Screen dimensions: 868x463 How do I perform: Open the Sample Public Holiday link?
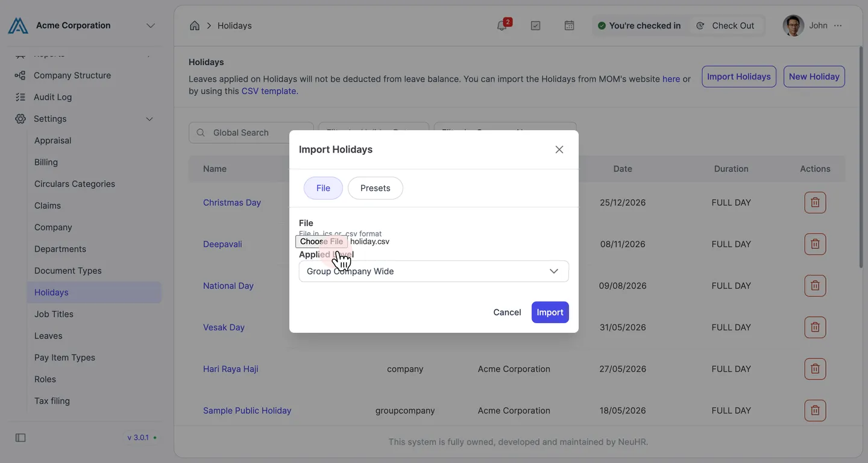(247, 411)
